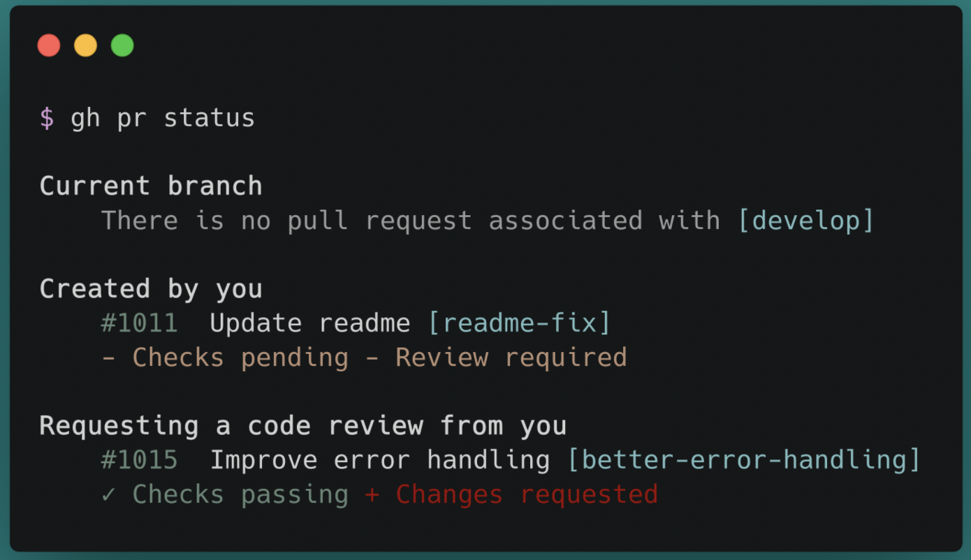
Task: Click the Current branch section heading
Action: [x=151, y=186]
